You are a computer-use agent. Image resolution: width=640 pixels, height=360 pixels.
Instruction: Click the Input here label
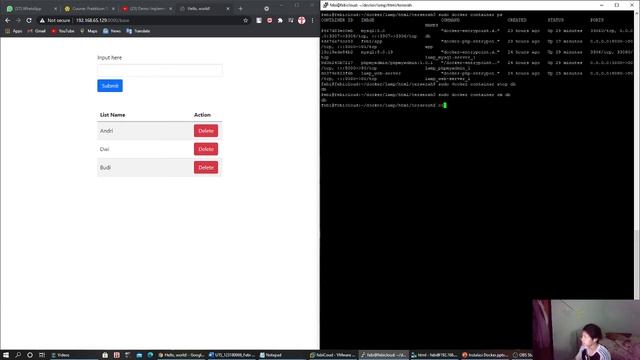tap(109, 58)
